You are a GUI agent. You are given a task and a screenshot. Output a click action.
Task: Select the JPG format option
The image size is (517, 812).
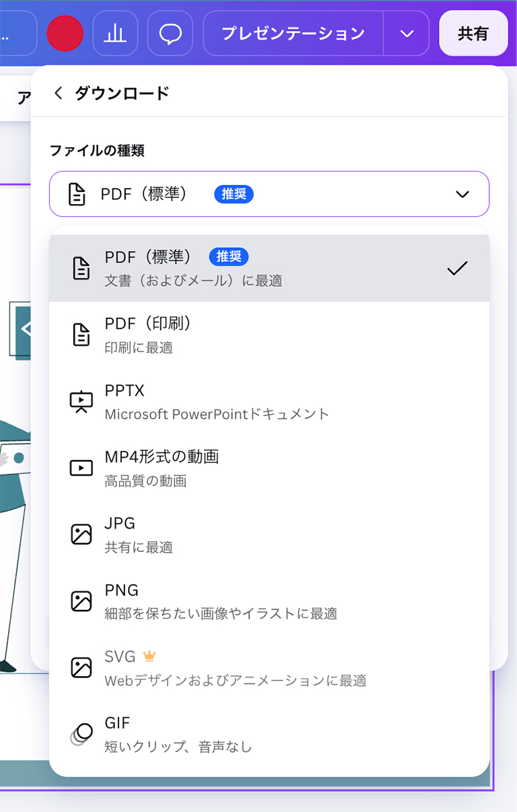click(x=269, y=535)
